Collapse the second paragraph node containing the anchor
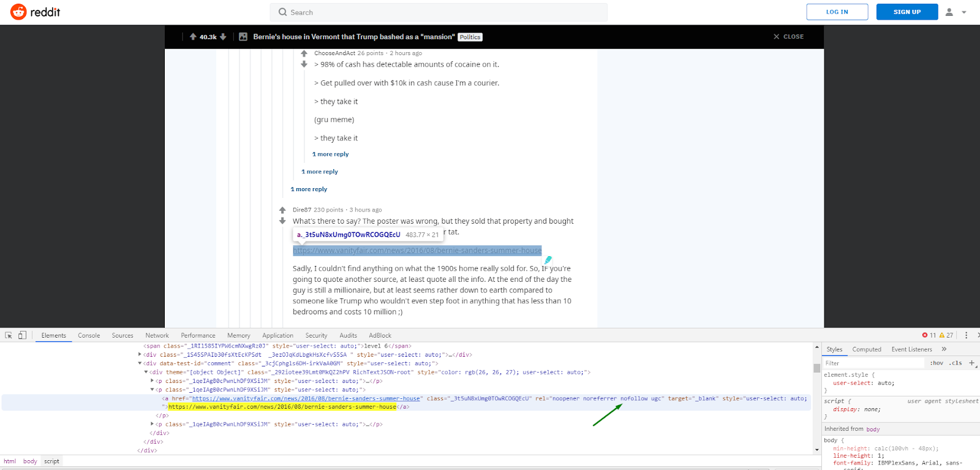Image resolution: width=980 pixels, height=470 pixels. tap(152, 390)
